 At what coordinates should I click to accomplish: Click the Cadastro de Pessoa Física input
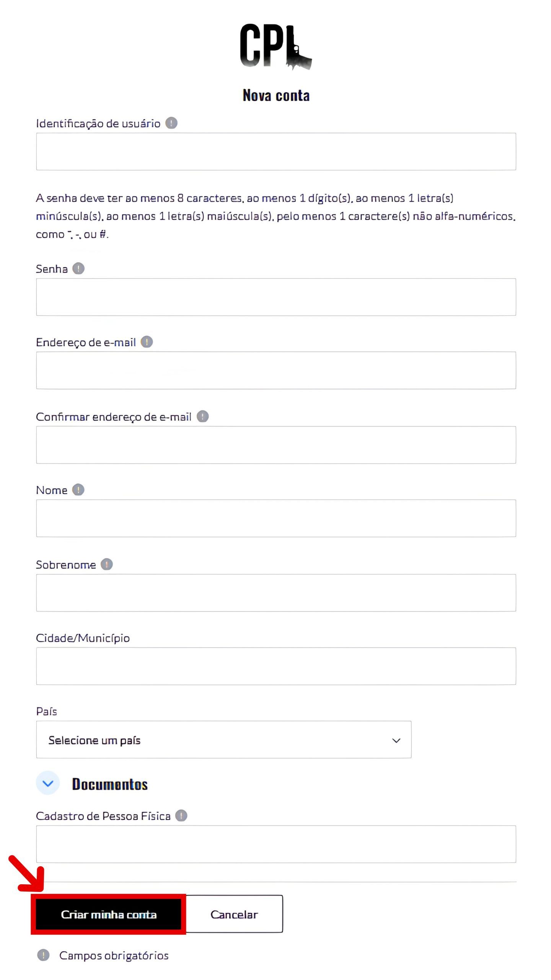(276, 844)
